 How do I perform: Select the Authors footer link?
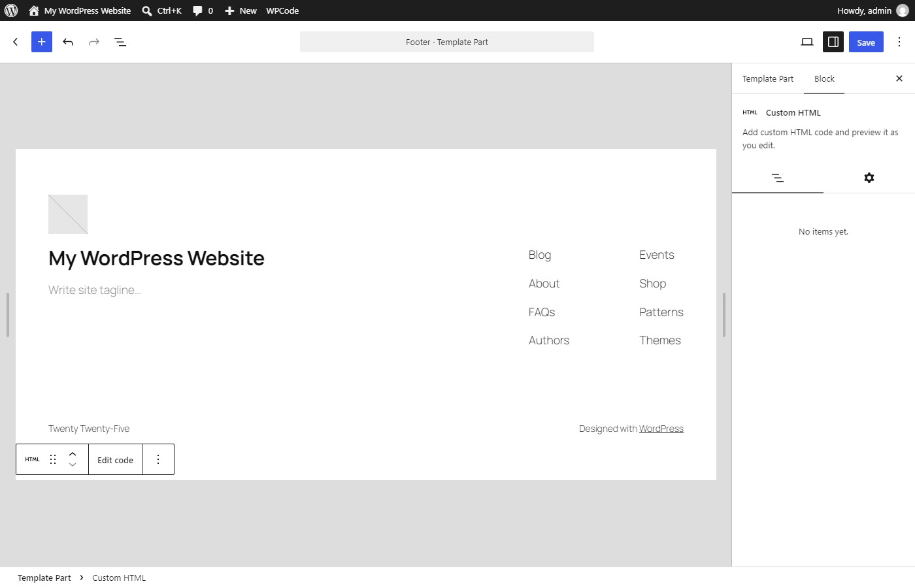tap(549, 340)
